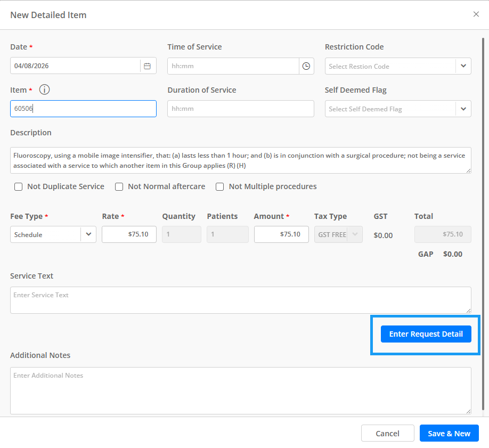
Task: Click the disabled Total field
Action: (x=443, y=234)
